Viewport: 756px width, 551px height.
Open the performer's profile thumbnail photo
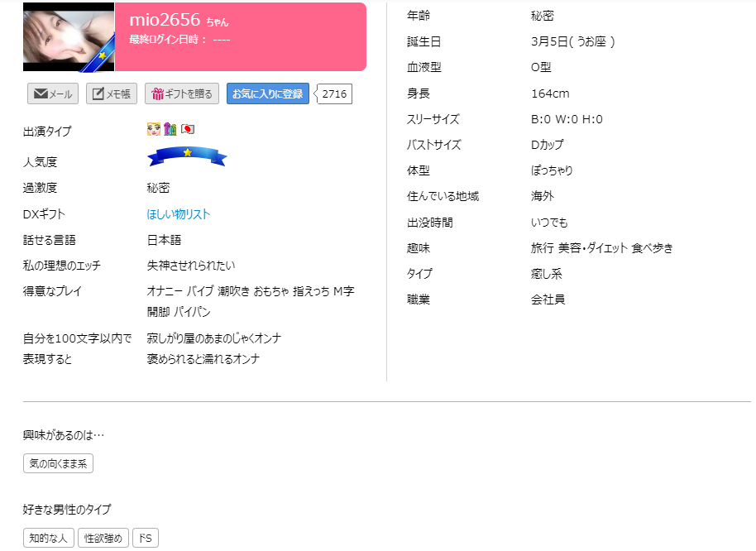68,36
